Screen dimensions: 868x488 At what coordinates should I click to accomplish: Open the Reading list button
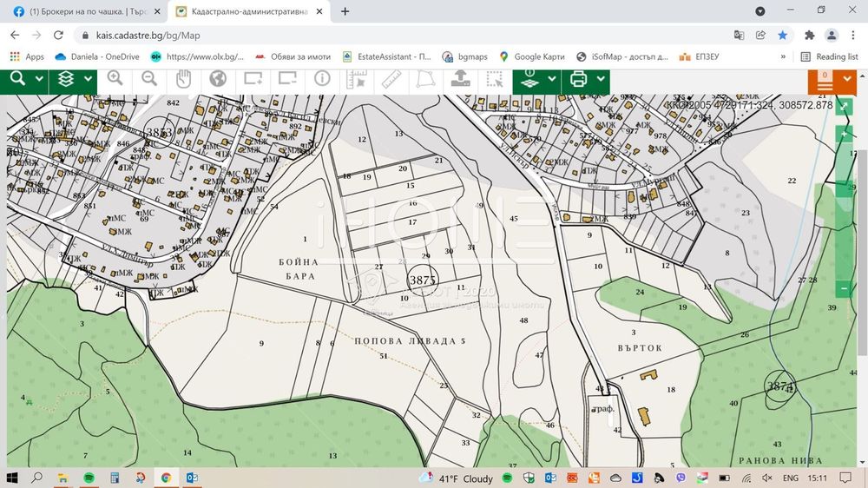pyautogui.click(x=829, y=56)
